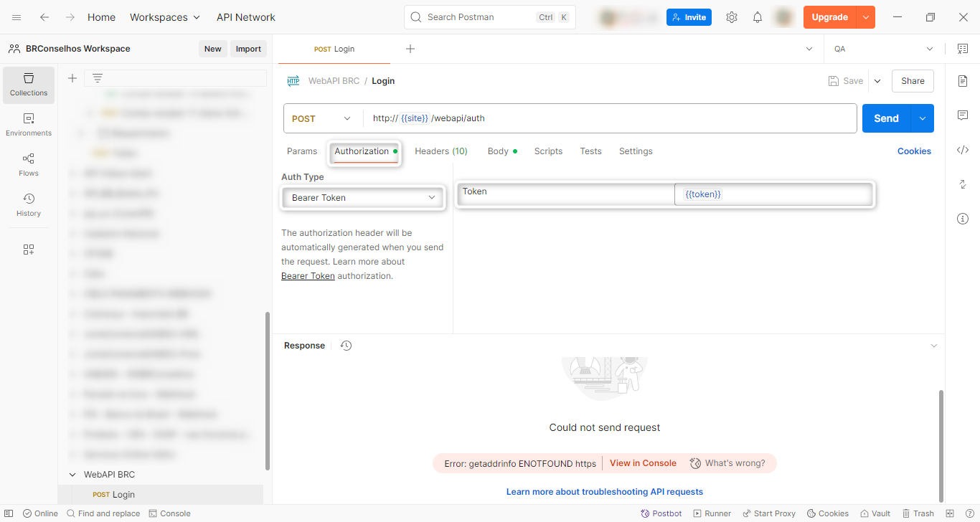This screenshot has height=522, width=980.
Task: Switch to request Settings tab
Action: pyautogui.click(x=636, y=151)
